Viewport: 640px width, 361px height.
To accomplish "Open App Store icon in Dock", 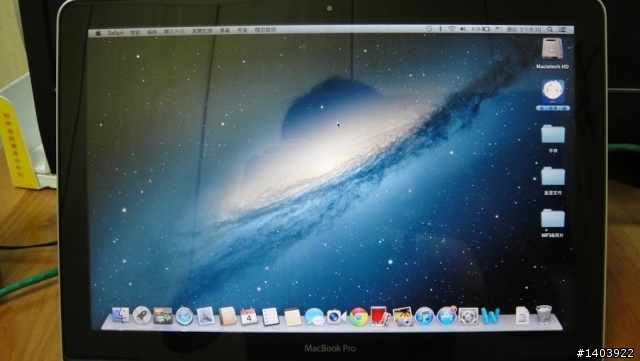I will 447,316.
